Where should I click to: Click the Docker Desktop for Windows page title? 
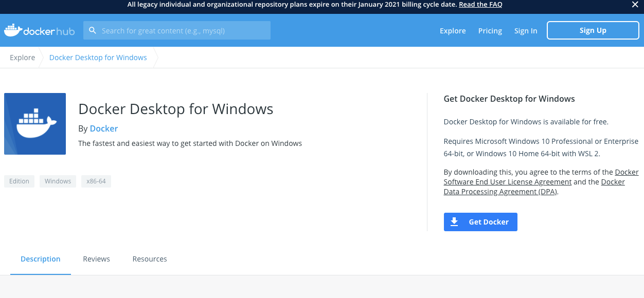tap(176, 109)
